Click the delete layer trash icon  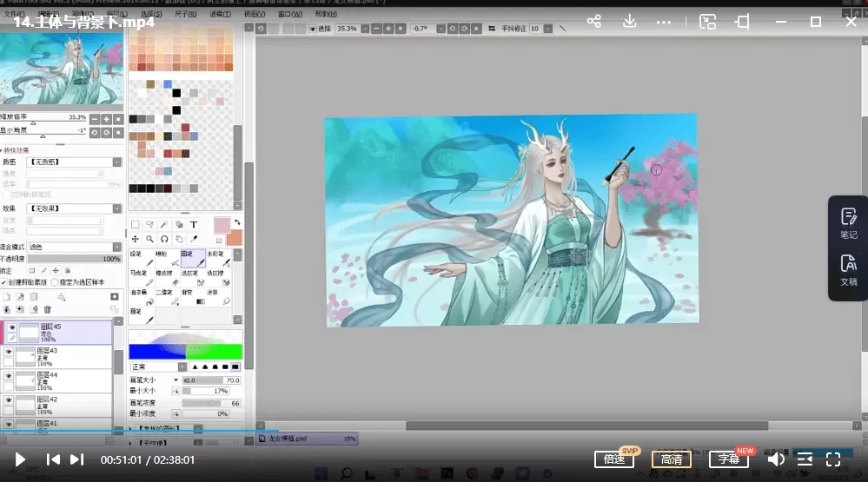click(x=48, y=308)
